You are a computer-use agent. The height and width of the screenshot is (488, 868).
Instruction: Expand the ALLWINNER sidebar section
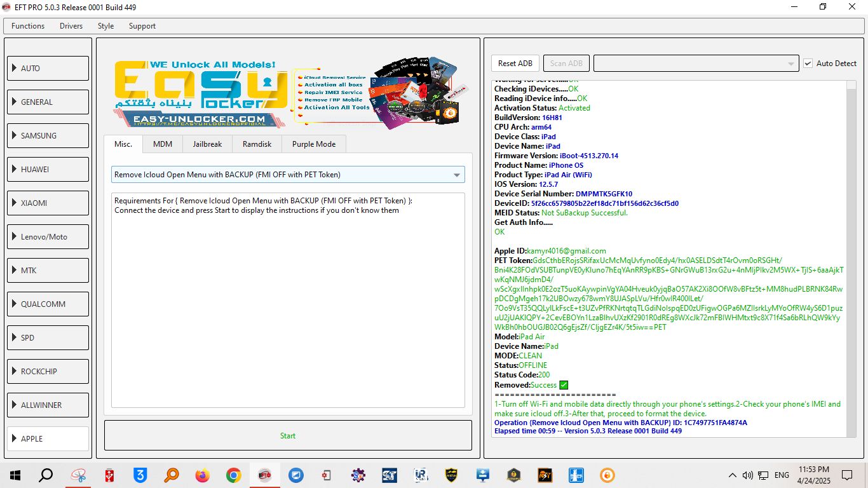[48, 405]
